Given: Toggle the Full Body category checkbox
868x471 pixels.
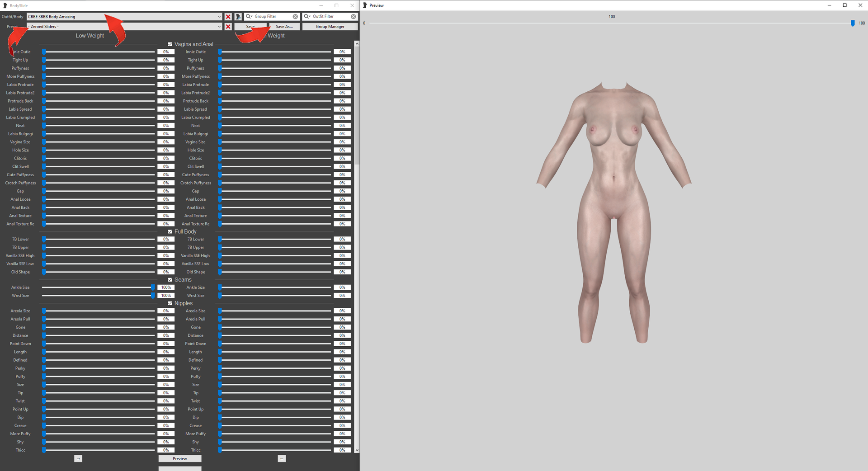Looking at the screenshot, I should click(170, 231).
